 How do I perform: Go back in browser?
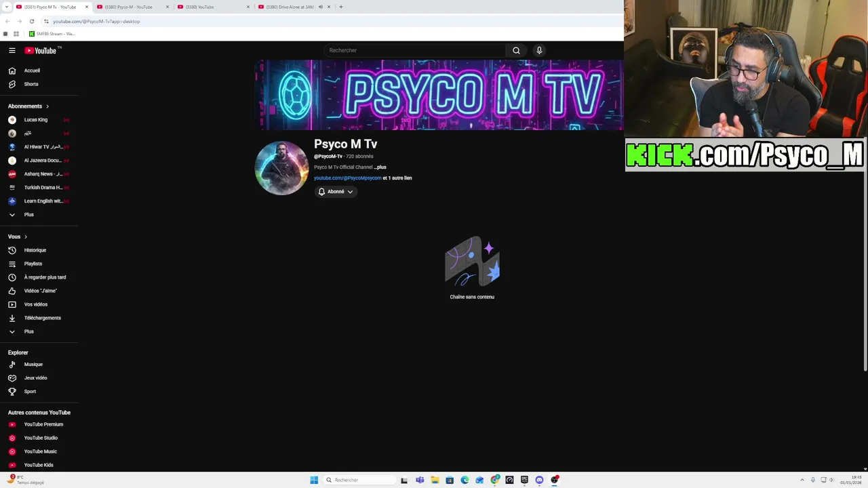point(7,21)
